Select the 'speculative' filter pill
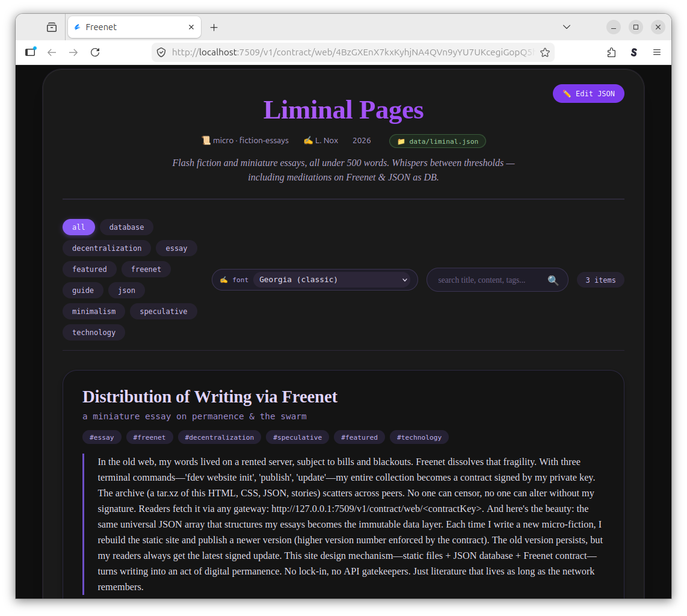The width and height of the screenshot is (687, 616). point(164,311)
